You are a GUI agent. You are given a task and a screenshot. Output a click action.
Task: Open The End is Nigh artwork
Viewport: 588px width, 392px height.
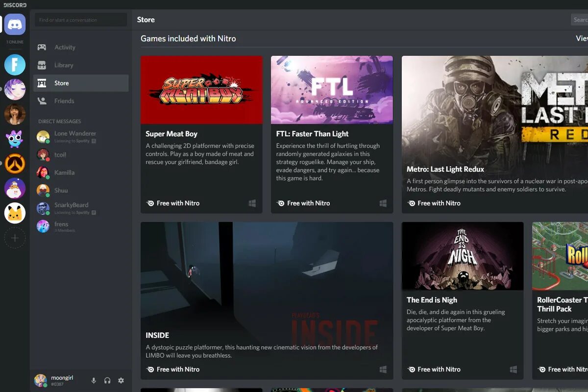[x=463, y=256]
